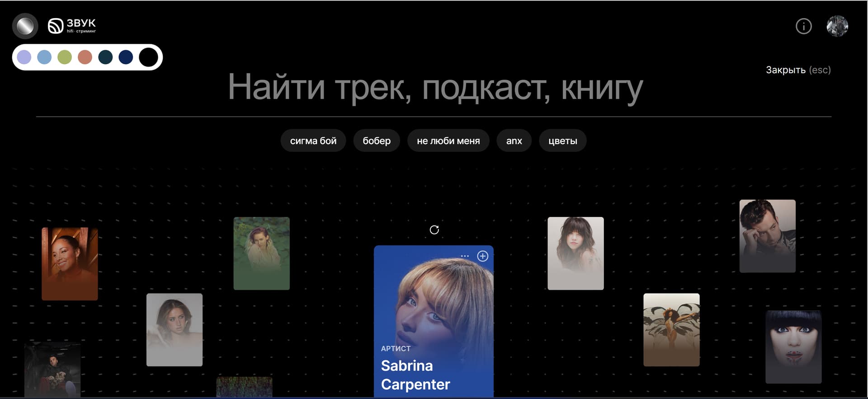Viewport: 868px width, 399px height.
Task: Select the navy blue theme color
Action: (126, 57)
